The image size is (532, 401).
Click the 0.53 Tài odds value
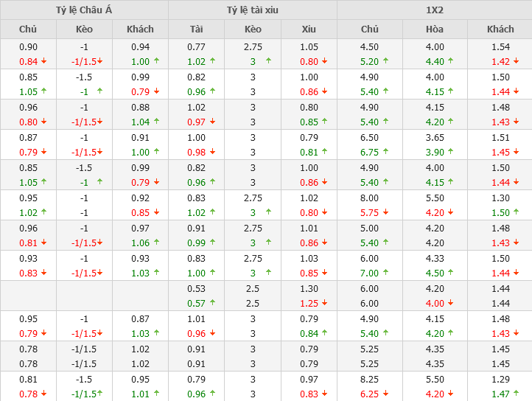(x=196, y=288)
